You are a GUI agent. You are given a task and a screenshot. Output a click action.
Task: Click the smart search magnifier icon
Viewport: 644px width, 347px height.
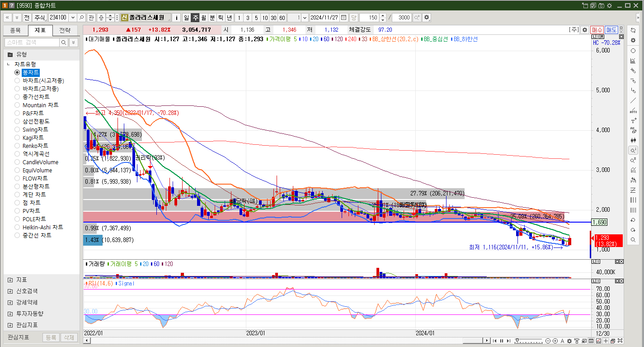[x=64, y=42]
